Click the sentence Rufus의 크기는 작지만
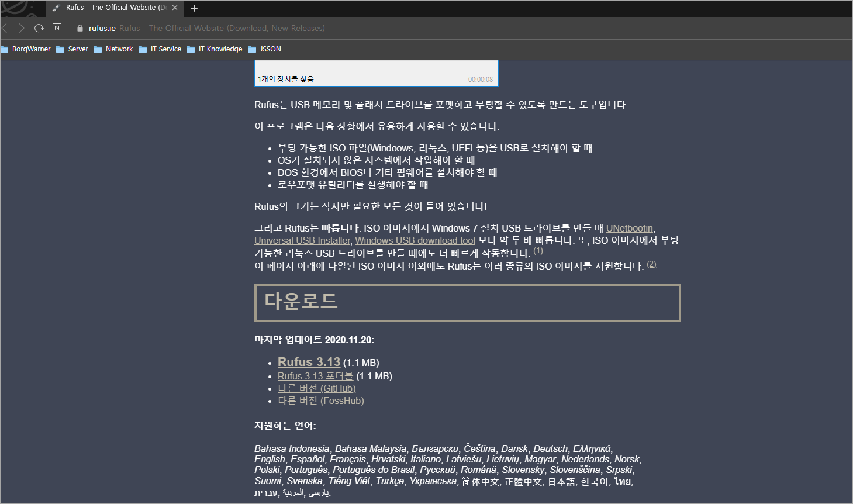 coord(371,206)
